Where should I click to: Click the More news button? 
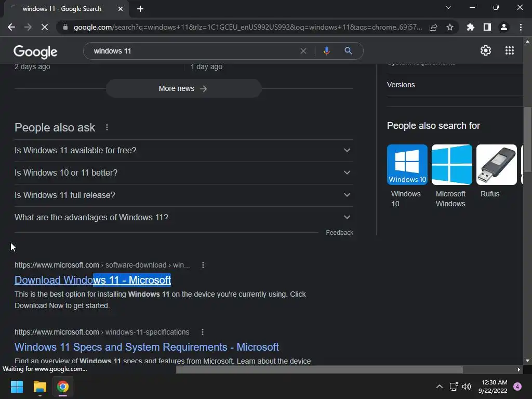tap(183, 88)
